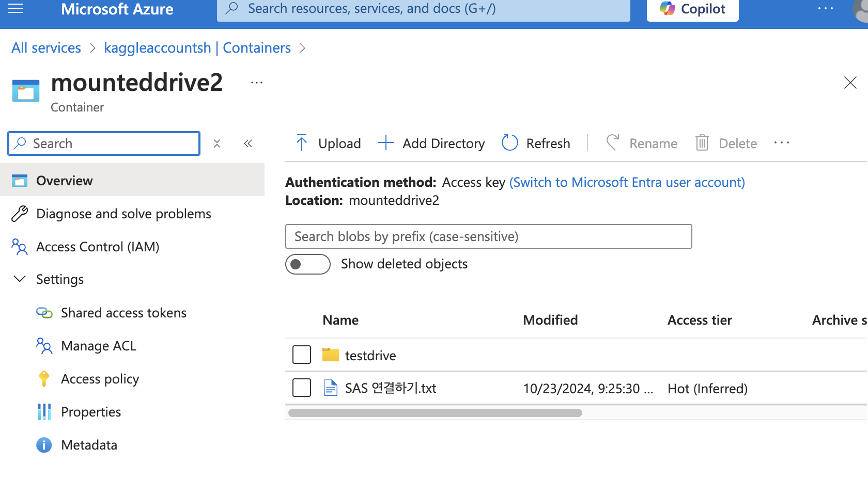
Task: Click the wrench icon for Diagnose
Action: point(20,214)
